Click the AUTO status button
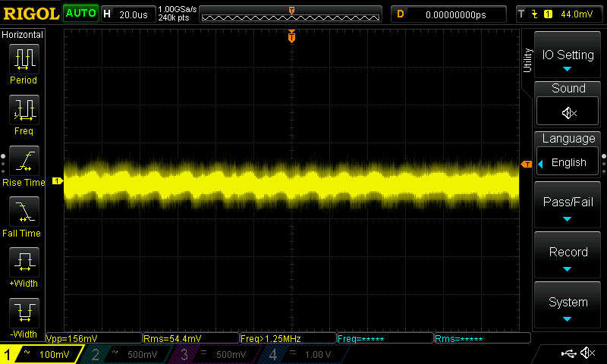This screenshot has height=364, width=607. (x=80, y=14)
